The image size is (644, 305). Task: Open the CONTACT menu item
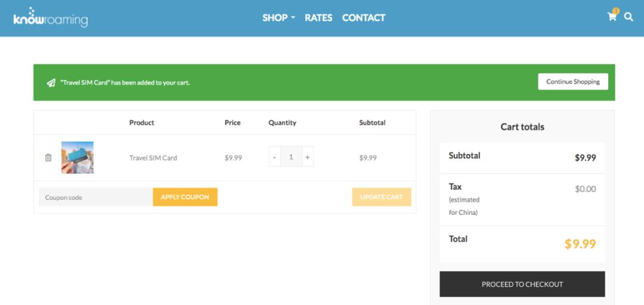364,18
